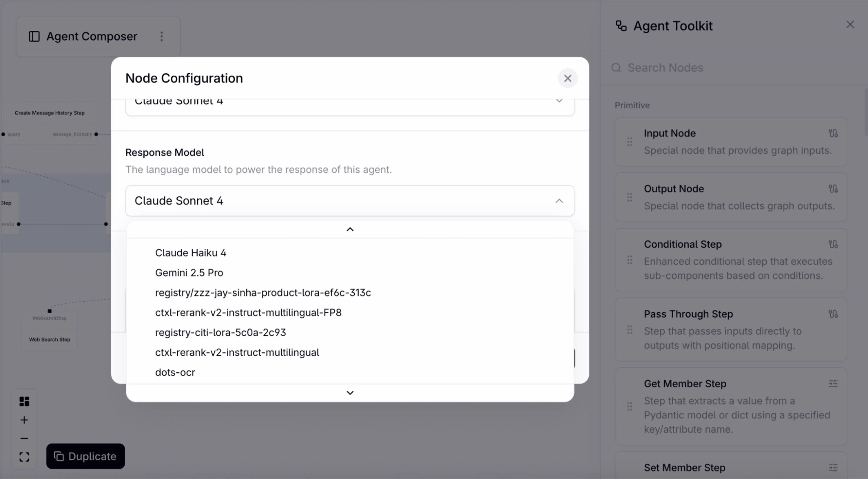Click the drag handle on Output Node
This screenshot has width=868, height=479.
point(629,197)
